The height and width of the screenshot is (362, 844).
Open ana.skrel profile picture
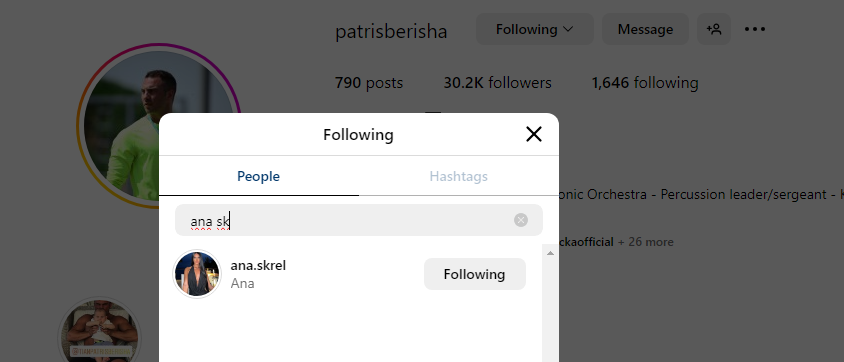(x=197, y=274)
